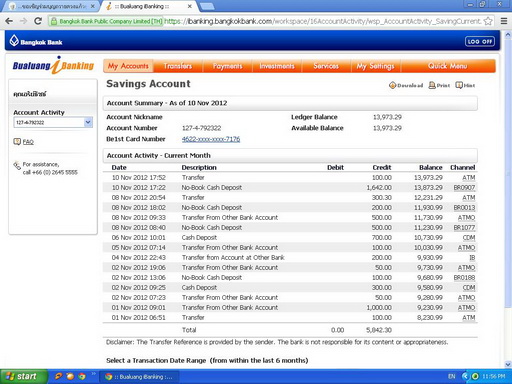512x384 pixels.
Task: Click the BR1077 channel link
Action: [x=464, y=228]
